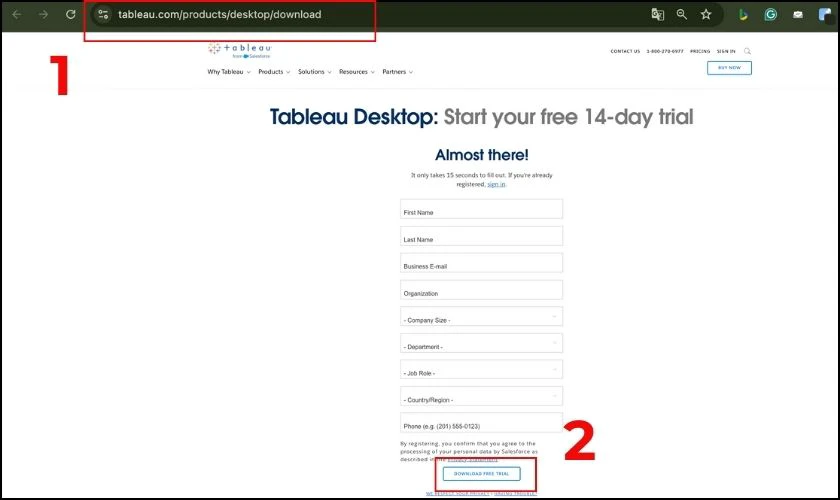Viewport: 840px width, 500px height.
Task: Click the 1-800-270-6977 phone number
Action: (665, 51)
